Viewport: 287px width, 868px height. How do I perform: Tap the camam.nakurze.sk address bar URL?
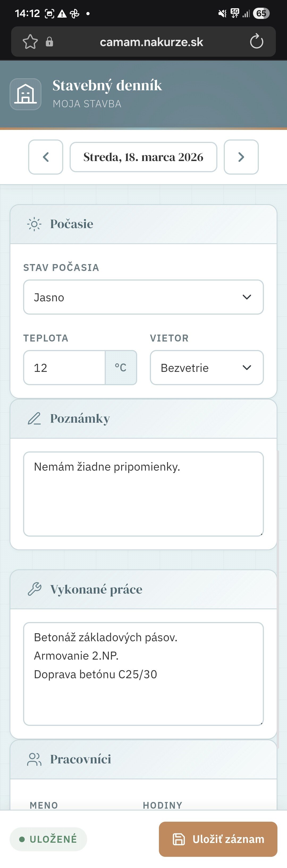pos(151,42)
